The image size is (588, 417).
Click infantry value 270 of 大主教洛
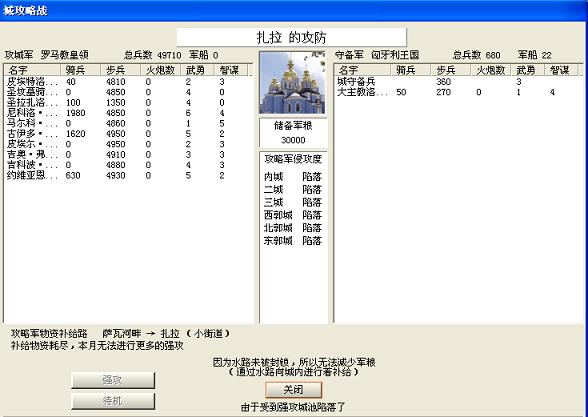click(x=444, y=92)
